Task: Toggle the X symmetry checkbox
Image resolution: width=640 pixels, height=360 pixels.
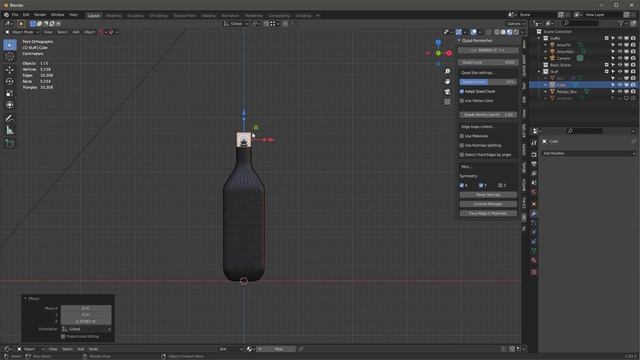Action: [462, 185]
